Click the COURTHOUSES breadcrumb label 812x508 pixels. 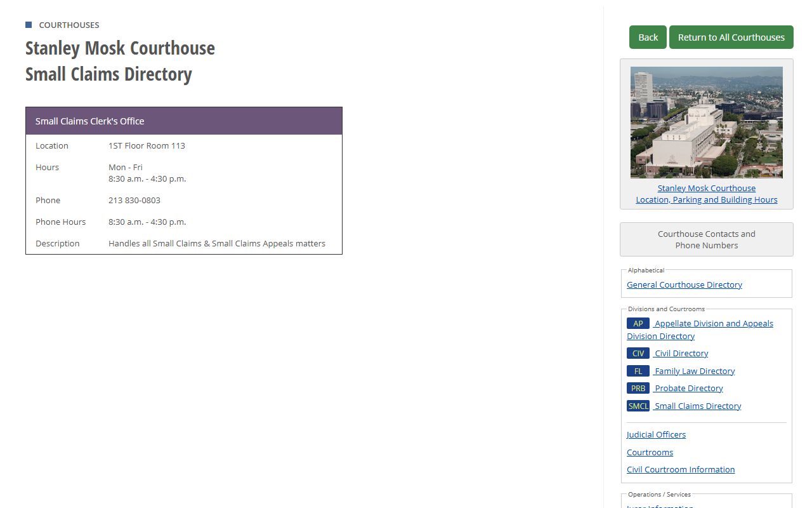[69, 25]
